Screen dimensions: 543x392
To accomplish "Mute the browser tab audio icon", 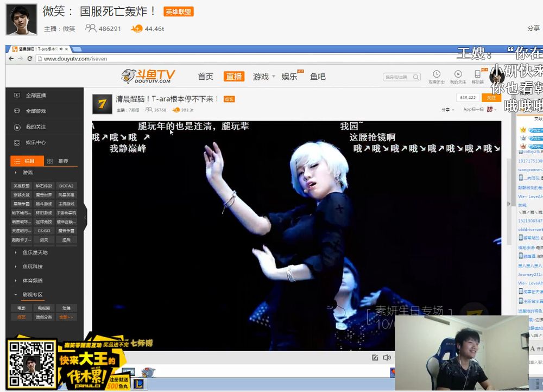I will pyautogui.click(x=61, y=49).
